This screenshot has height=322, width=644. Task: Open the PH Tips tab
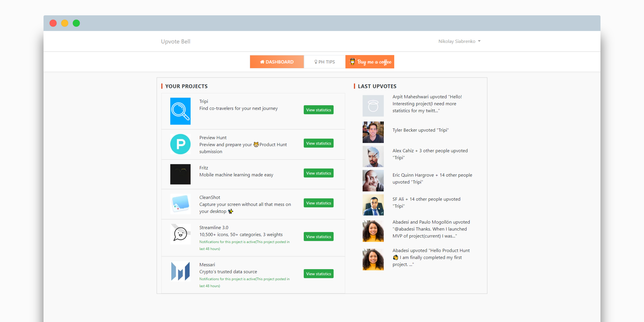tap(325, 62)
